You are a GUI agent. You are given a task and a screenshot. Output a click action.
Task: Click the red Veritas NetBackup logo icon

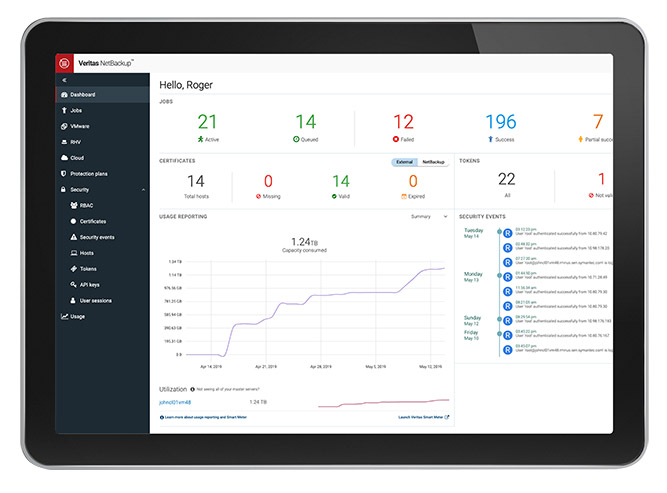(x=65, y=63)
